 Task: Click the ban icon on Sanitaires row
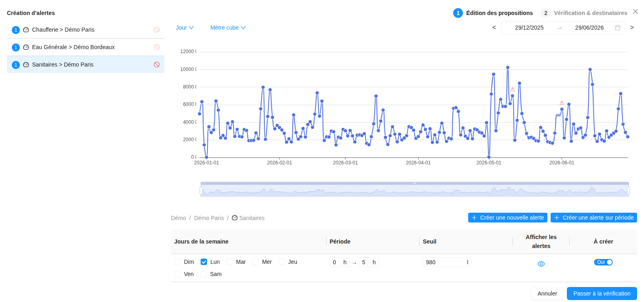pos(157,65)
